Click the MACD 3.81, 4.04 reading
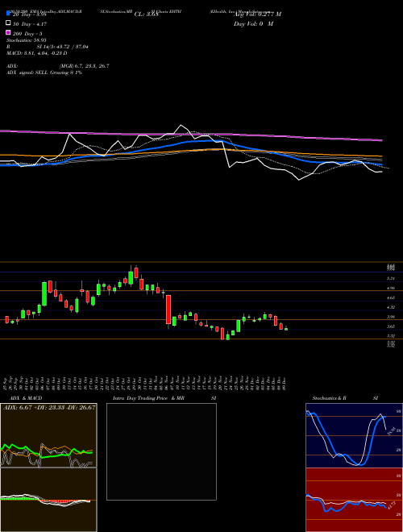Viewport: 403px width, 532px height. [x=36, y=53]
